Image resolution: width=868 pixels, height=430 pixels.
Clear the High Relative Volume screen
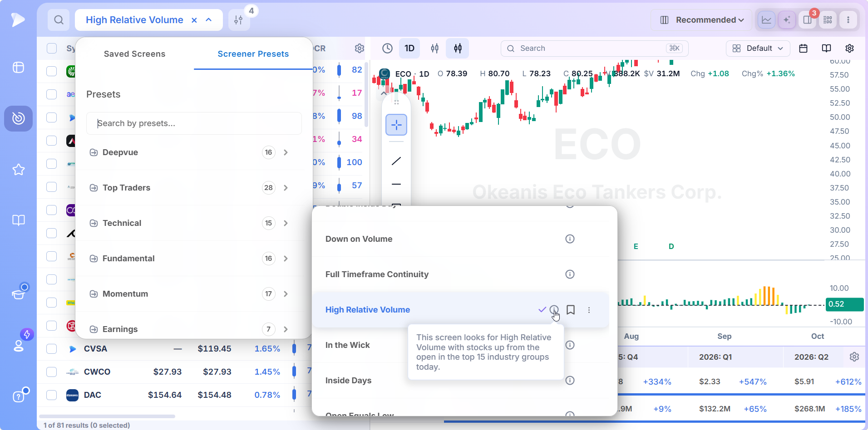coord(194,20)
